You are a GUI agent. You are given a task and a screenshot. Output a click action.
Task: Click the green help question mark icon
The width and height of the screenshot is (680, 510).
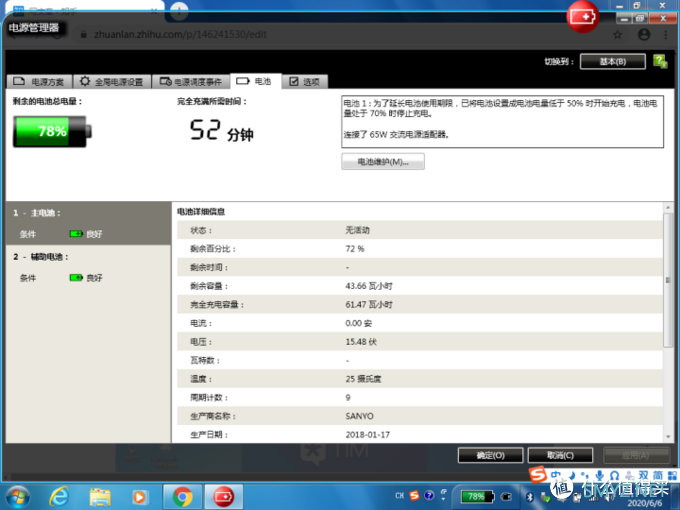pos(660,61)
